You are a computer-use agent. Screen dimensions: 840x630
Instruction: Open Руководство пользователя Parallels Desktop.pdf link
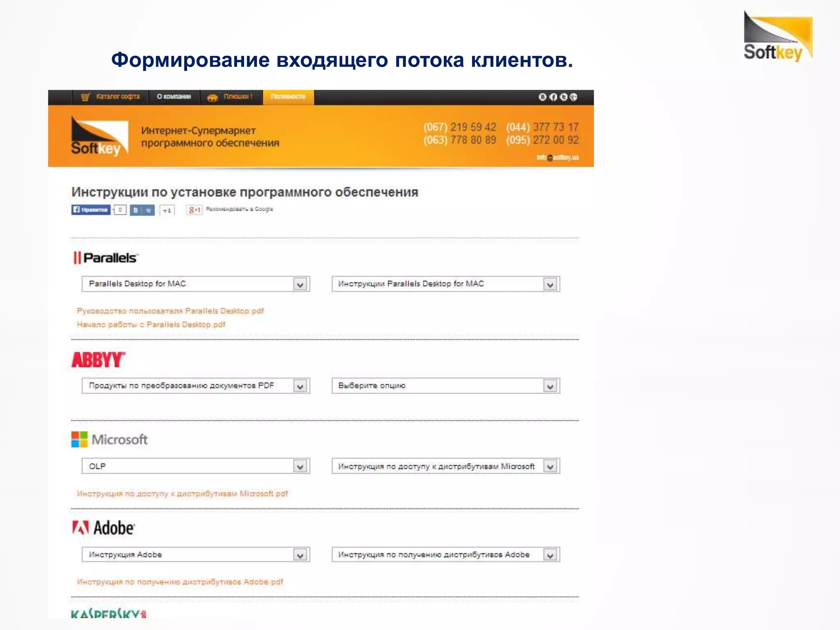pos(170,311)
